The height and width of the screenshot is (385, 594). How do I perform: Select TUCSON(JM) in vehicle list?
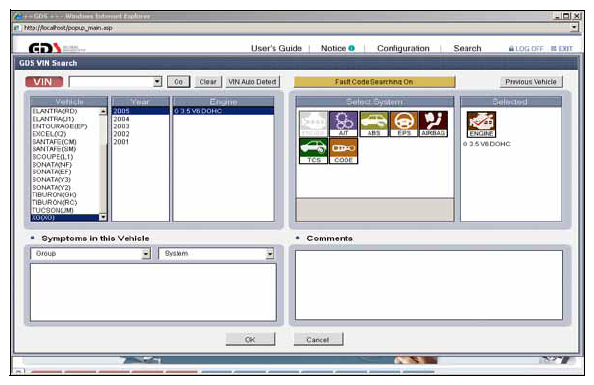pyautogui.click(x=53, y=210)
